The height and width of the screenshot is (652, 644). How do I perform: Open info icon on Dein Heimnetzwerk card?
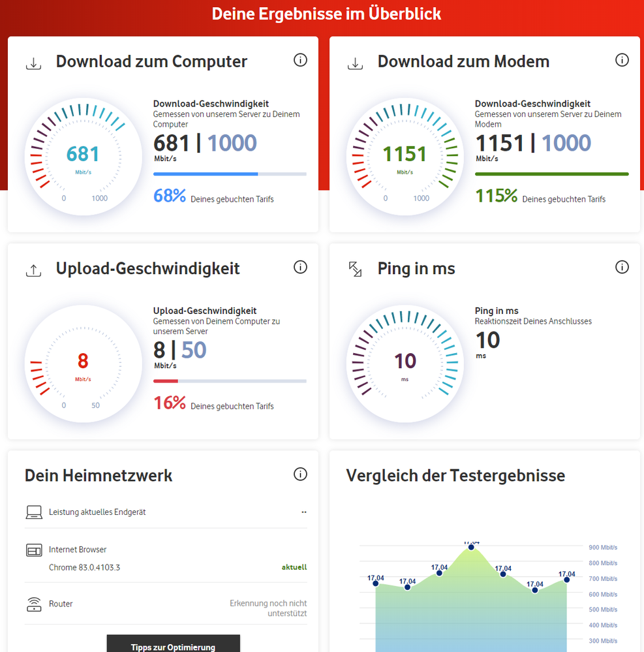[300, 474]
